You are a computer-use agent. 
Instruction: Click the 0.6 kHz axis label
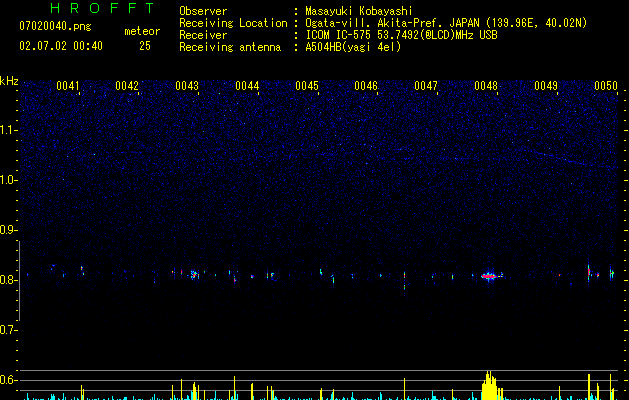8,380
